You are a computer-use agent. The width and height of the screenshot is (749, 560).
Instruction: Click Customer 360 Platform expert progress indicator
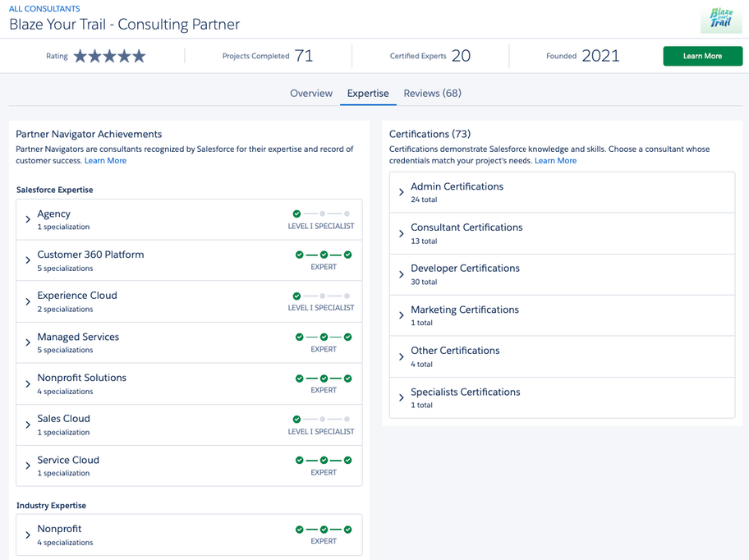(324, 255)
